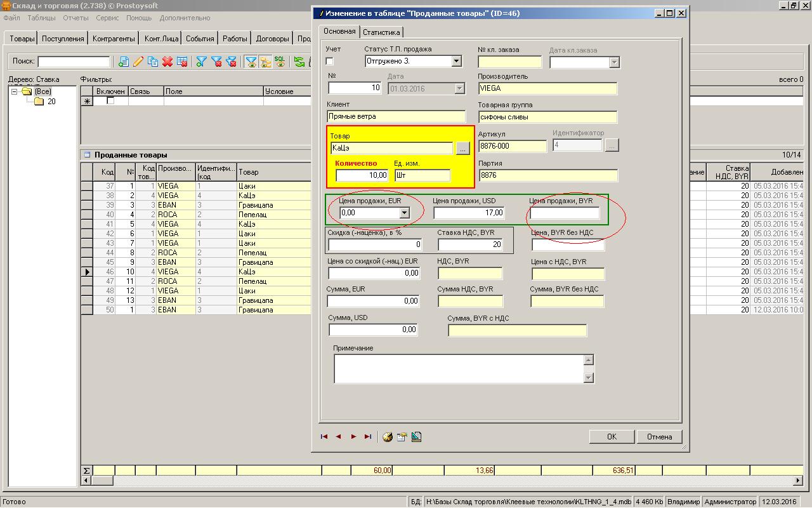Open the Договоры tab
The width and height of the screenshot is (812, 508).
[x=273, y=39]
